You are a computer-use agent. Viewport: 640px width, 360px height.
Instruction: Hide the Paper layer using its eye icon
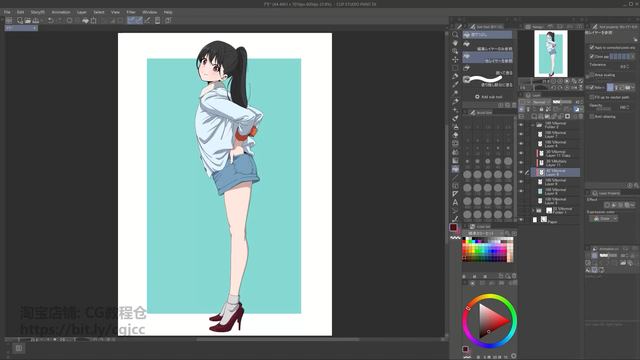coord(521,220)
